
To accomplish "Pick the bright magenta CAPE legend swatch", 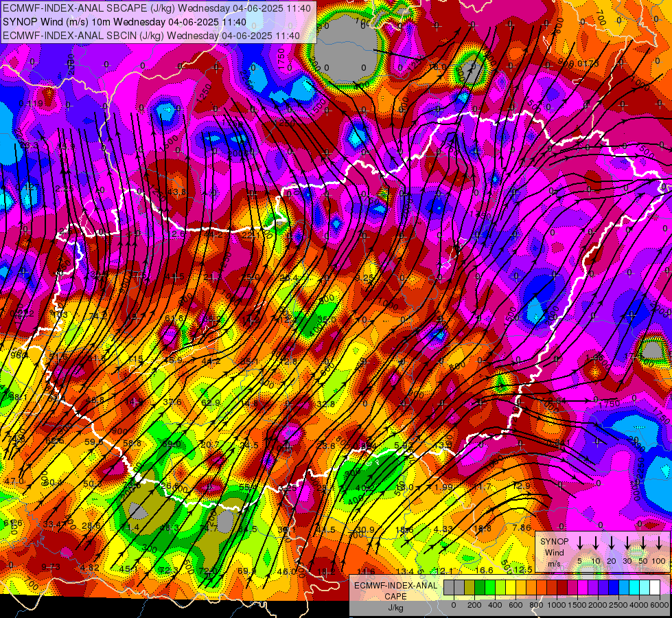I will 583,588.
